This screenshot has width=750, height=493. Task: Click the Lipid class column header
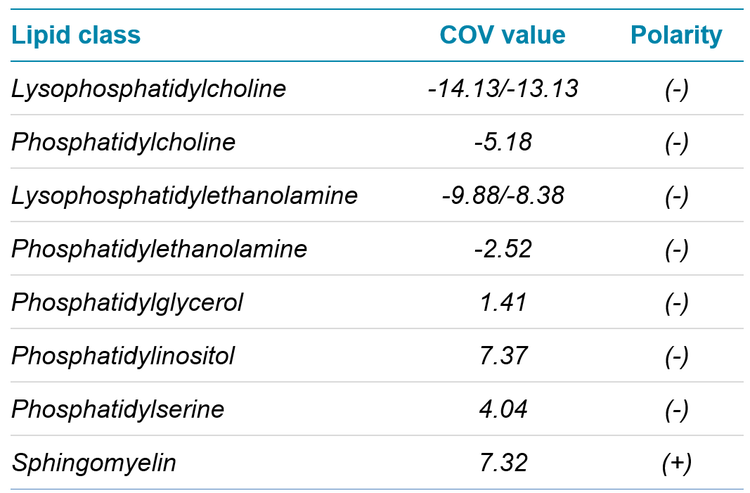(x=76, y=36)
